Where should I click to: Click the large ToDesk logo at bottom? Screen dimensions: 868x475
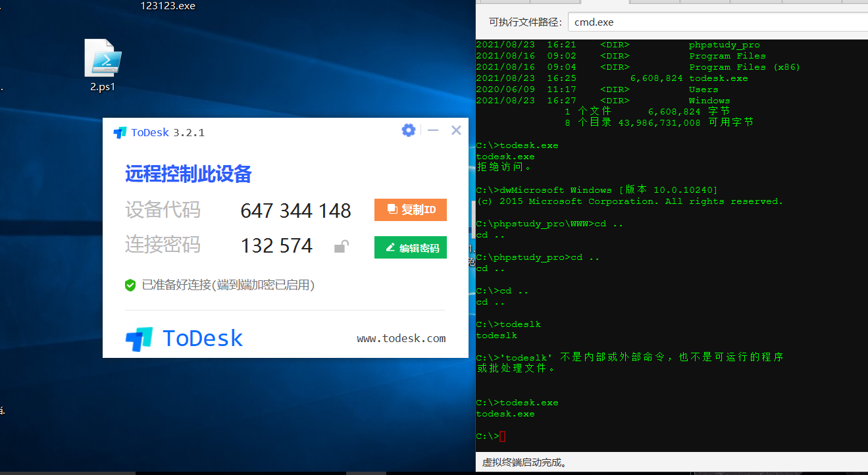(x=184, y=339)
